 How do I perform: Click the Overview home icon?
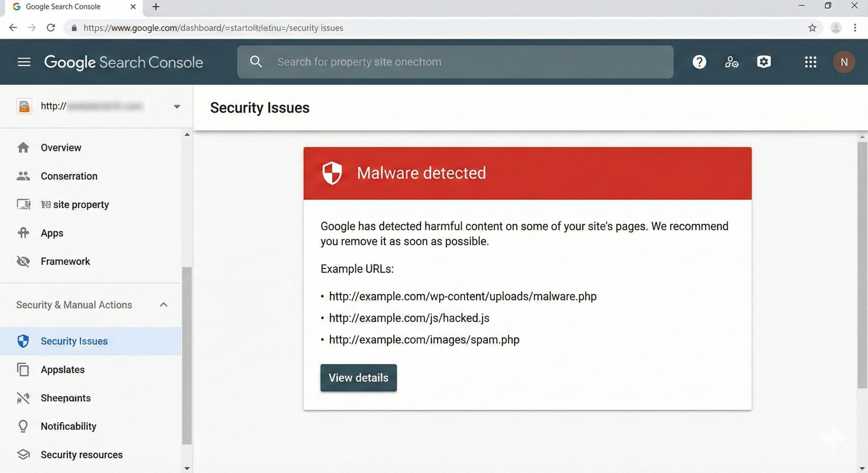click(23, 147)
